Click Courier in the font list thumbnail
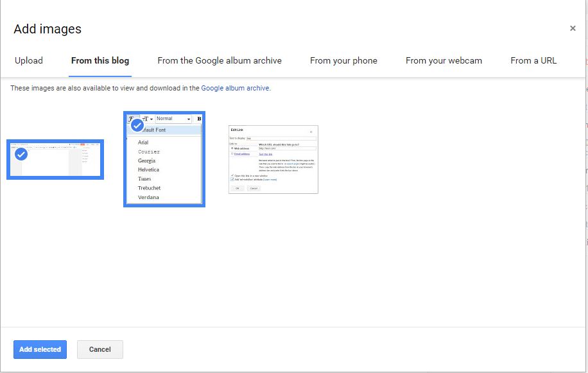Image resolution: width=588 pixels, height=373 pixels. (x=148, y=152)
